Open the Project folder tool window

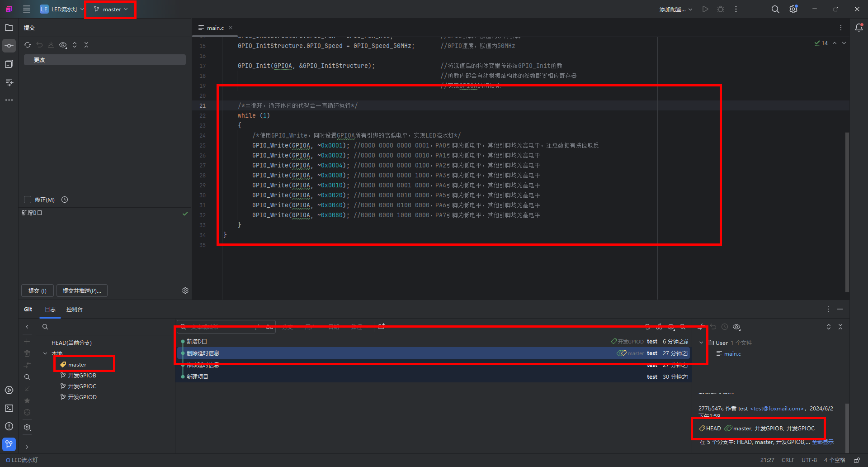tap(9, 28)
